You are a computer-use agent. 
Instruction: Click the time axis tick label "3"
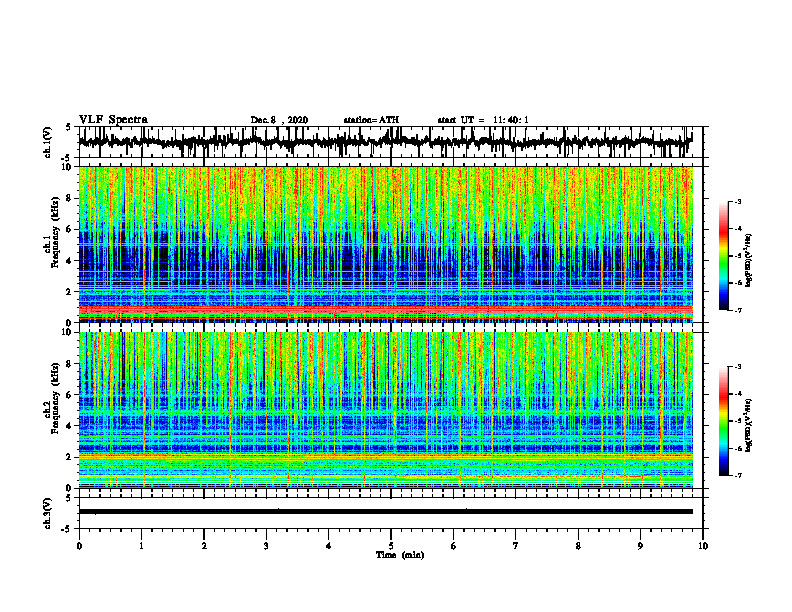point(266,546)
